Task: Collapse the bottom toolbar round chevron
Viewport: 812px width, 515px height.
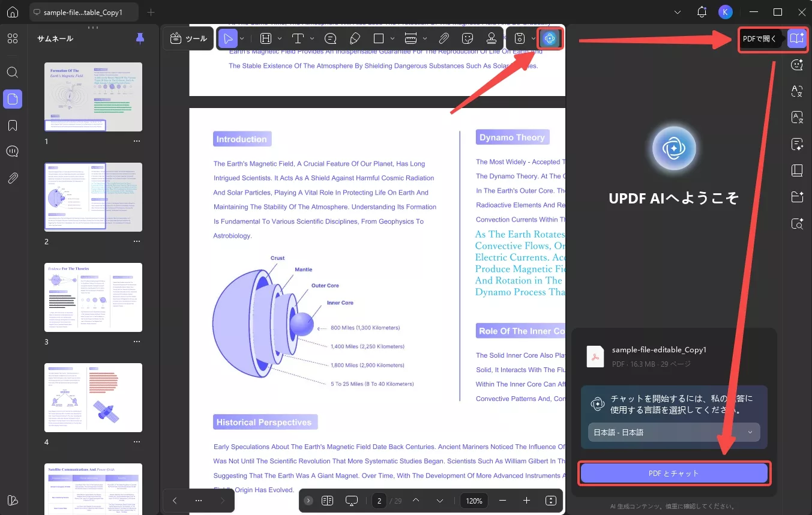Action: (x=308, y=501)
